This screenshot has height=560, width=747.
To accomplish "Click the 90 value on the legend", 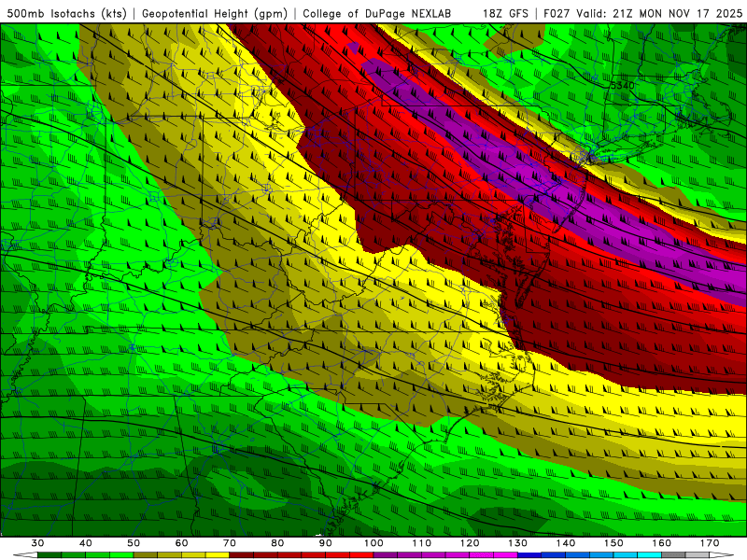I will click(326, 543).
